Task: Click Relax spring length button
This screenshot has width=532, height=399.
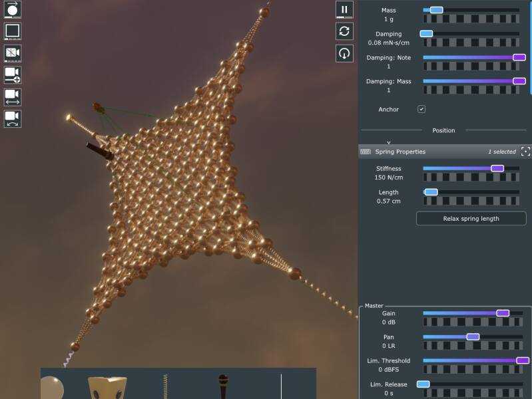Action: click(x=471, y=218)
